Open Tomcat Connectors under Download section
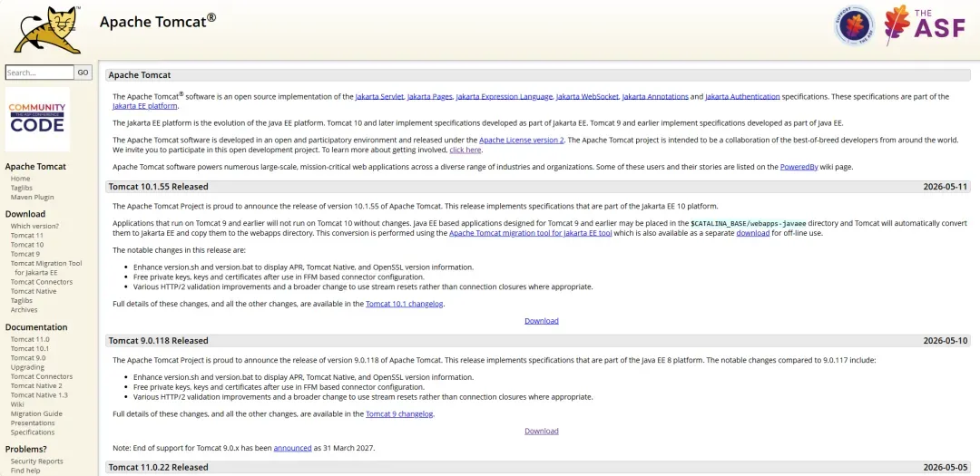Screen dimensions: 980x476 (41, 282)
